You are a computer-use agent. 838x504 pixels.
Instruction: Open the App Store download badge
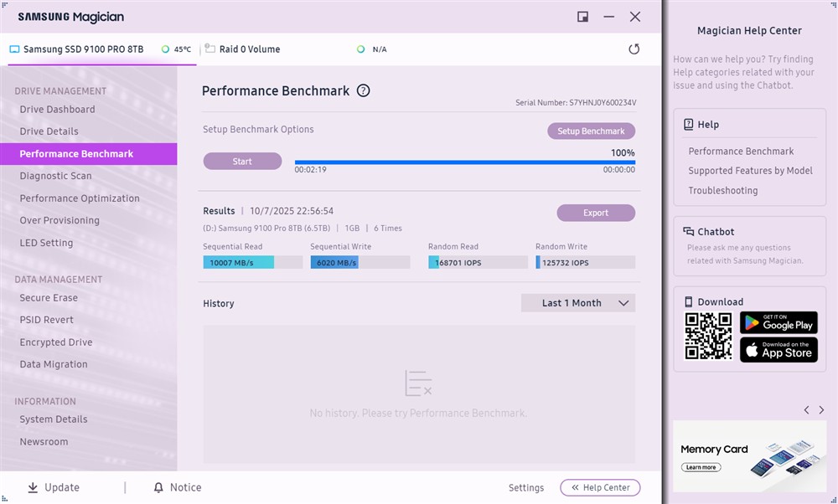coord(779,350)
